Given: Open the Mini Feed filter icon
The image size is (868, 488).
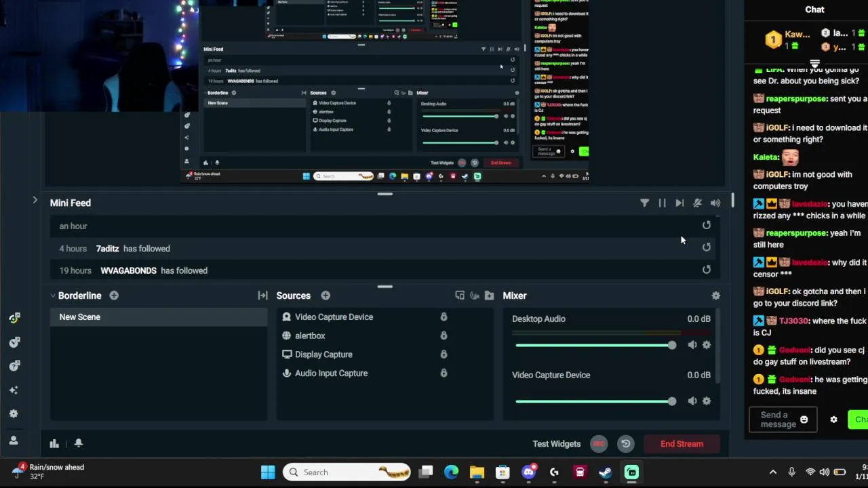Looking at the screenshot, I should [644, 203].
